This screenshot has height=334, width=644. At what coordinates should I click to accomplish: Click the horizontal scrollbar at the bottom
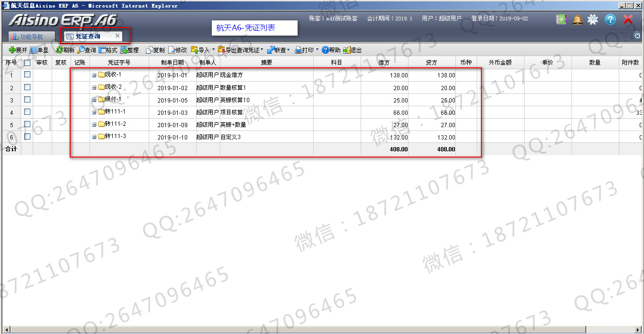322,330
